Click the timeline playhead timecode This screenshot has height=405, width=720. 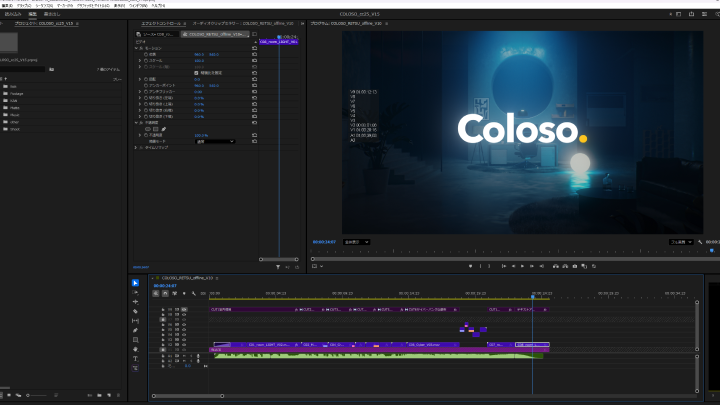(165, 285)
